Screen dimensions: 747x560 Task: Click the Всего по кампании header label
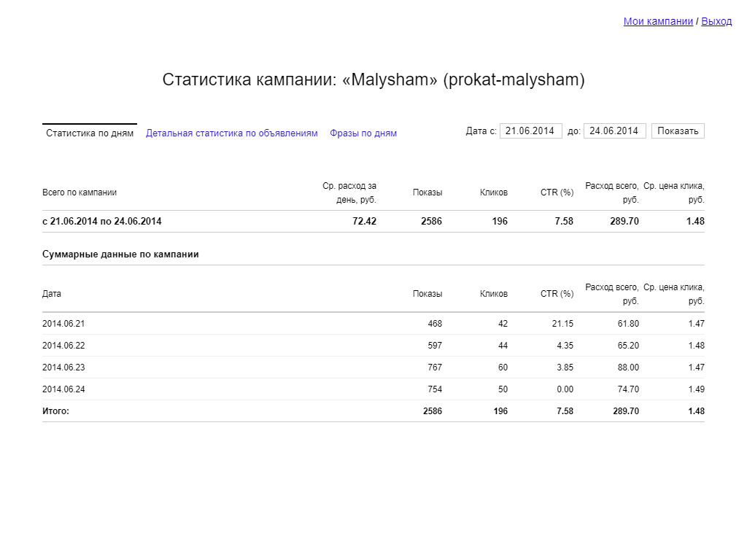(80, 192)
